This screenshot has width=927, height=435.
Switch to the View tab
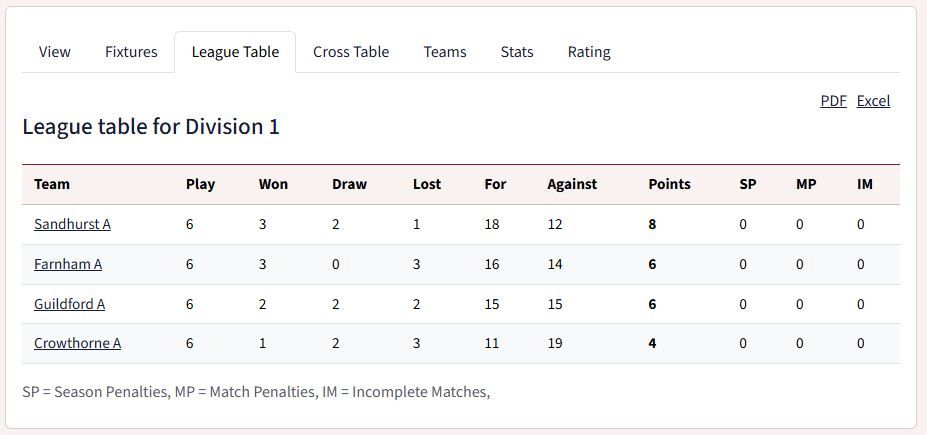pyautogui.click(x=54, y=52)
